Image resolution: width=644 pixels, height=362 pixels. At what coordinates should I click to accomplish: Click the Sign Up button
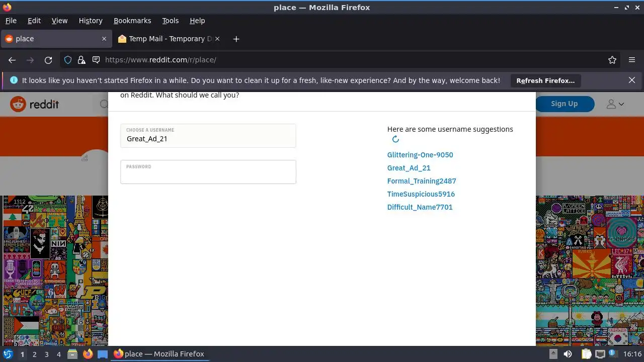click(564, 104)
